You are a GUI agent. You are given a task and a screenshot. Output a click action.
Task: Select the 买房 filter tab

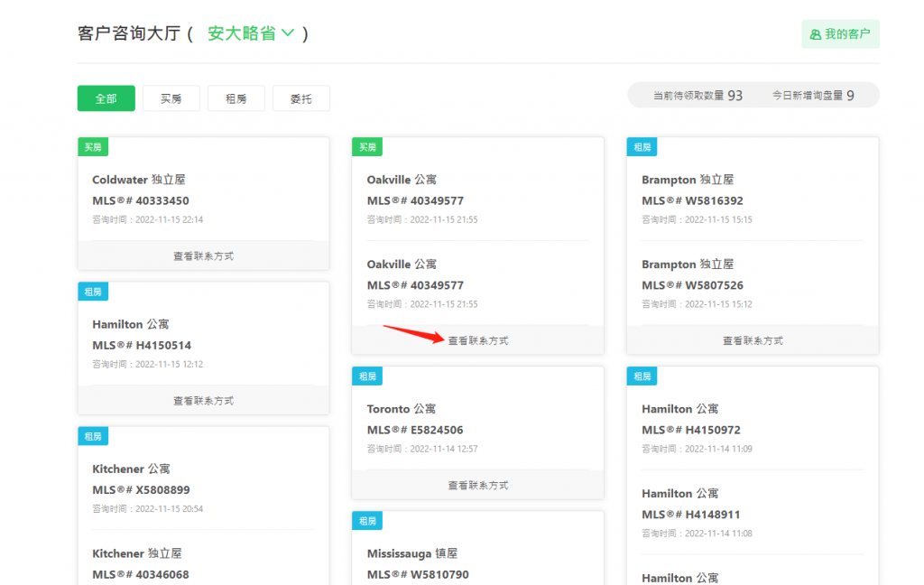(171, 98)
